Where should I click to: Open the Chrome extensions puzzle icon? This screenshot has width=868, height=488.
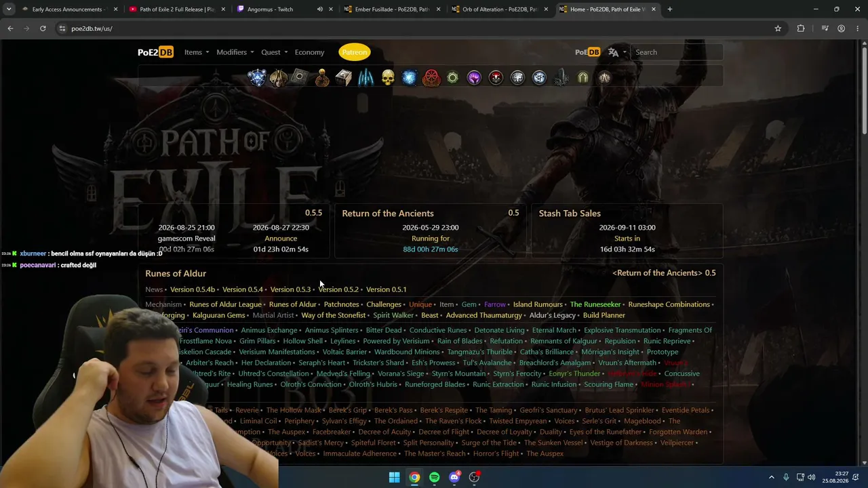801,28
